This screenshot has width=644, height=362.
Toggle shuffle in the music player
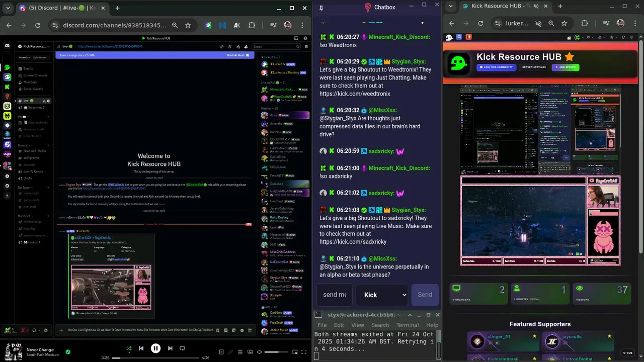tap(129, 348)
